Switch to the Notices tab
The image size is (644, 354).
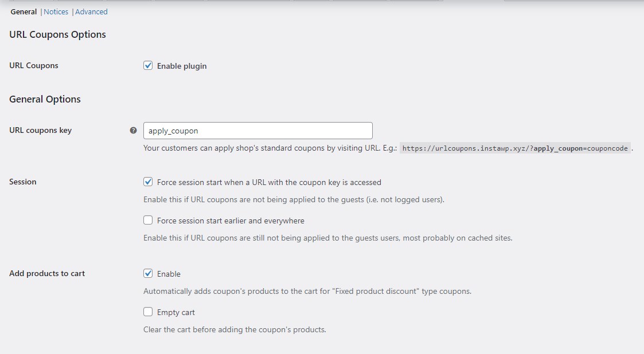click(x=56, y=11)
